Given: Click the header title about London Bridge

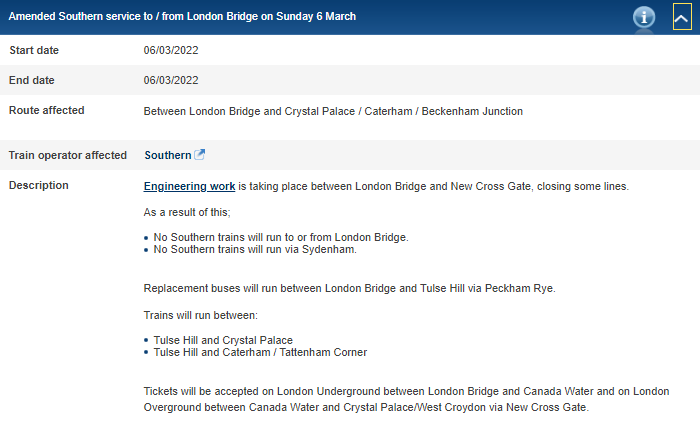Looking at the screenshot, I should tap(182, 17).
